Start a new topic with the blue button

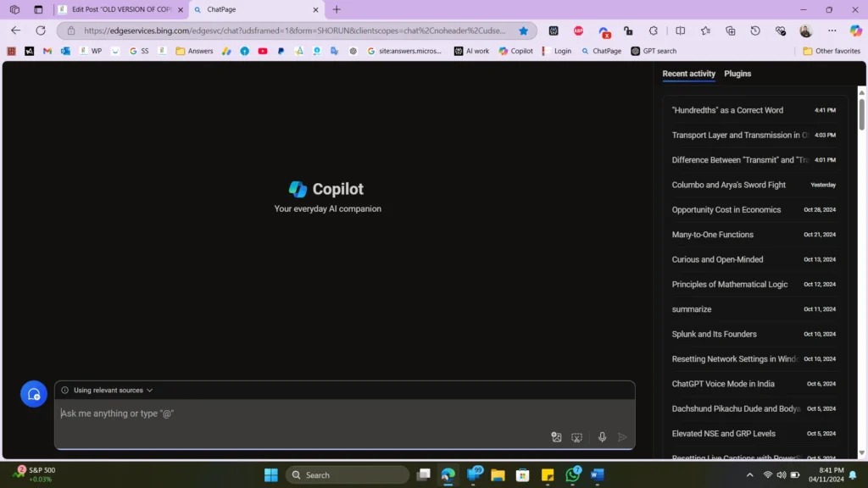(x=34, y=394)
